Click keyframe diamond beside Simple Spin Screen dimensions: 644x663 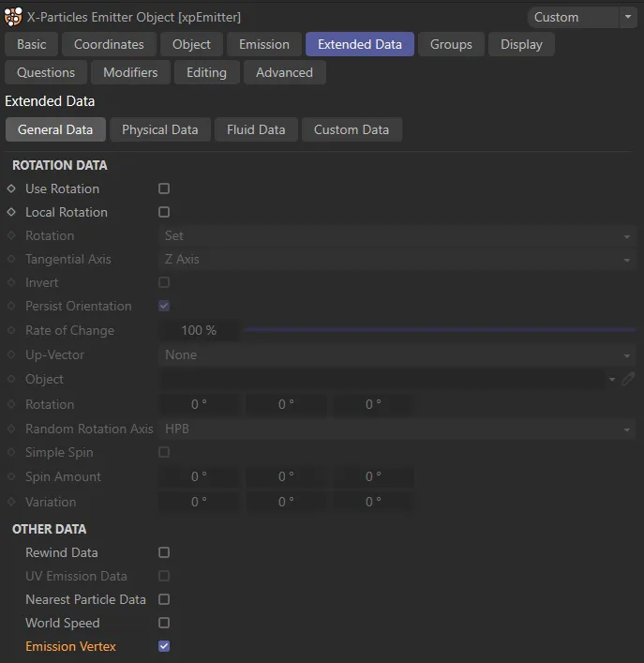pos(11,452)
